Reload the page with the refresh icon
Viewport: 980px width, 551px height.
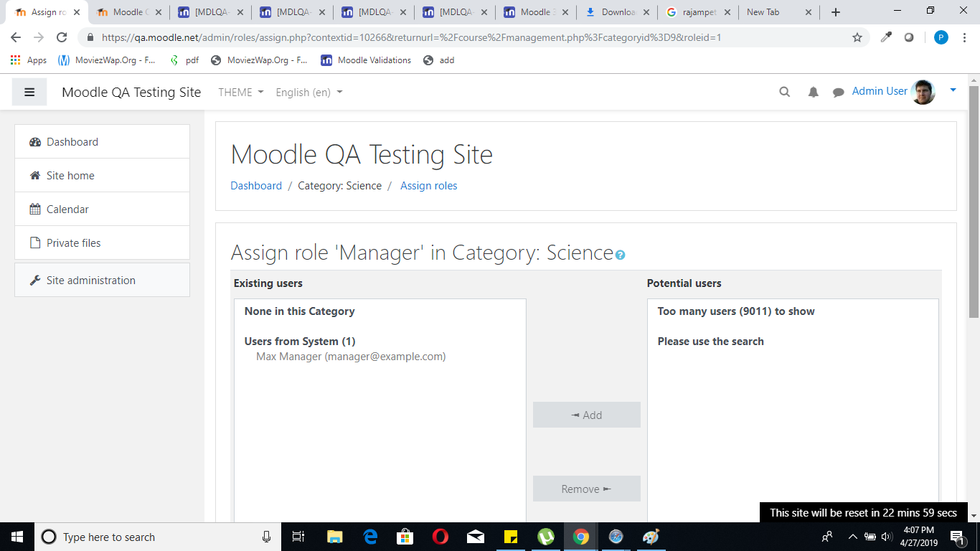click(62, 37)
